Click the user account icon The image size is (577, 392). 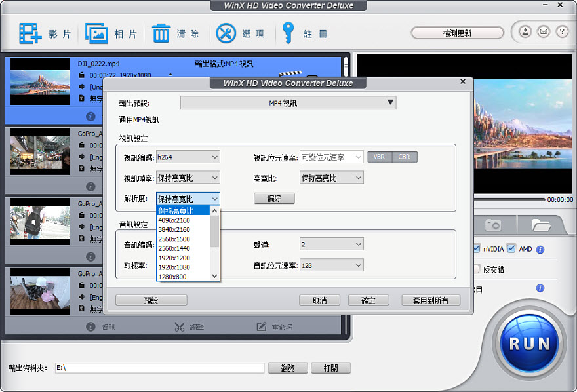[525, 32]
